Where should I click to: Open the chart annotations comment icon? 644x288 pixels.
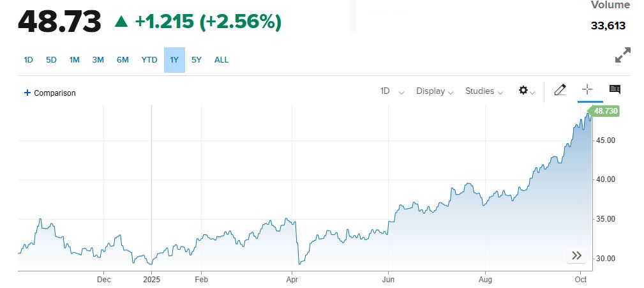(615, 90)
